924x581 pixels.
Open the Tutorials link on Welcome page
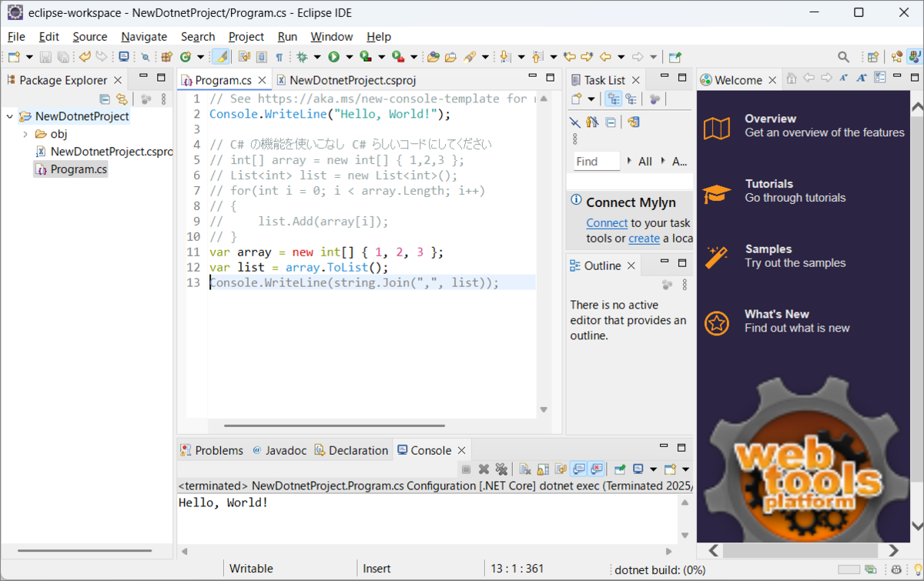tap(769, 184)
